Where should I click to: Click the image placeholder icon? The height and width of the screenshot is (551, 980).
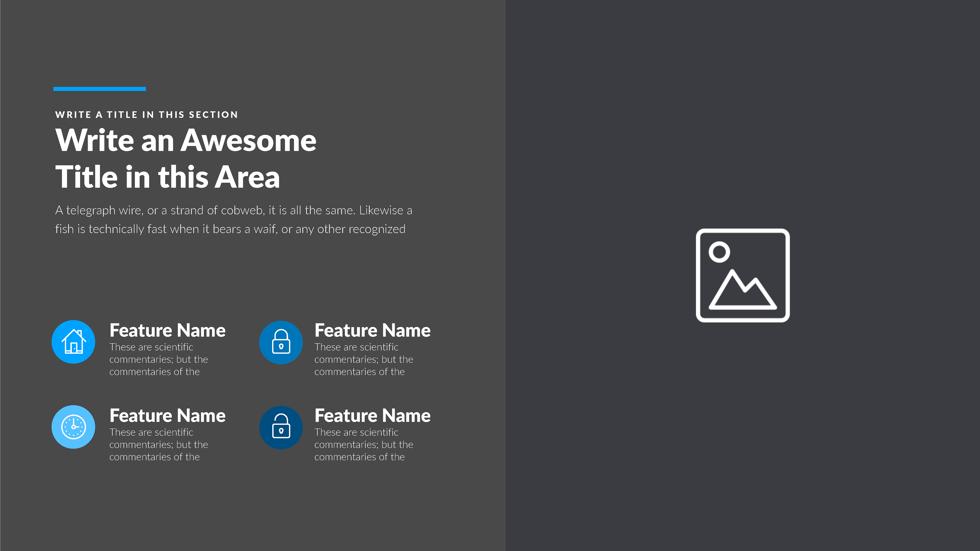pos(742,275)
